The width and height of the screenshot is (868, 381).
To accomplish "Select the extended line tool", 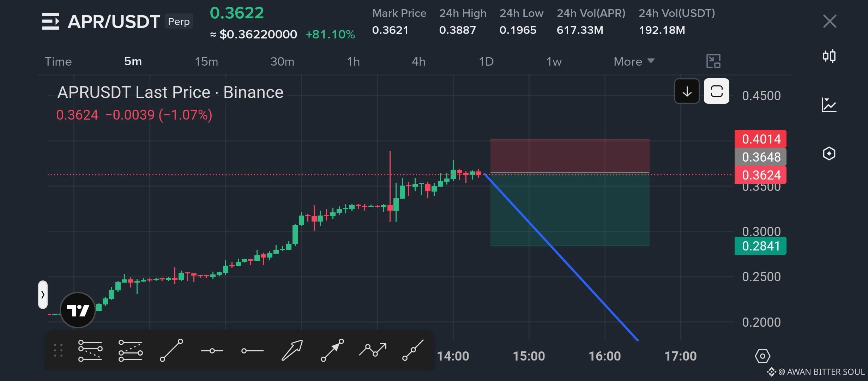I will [x=413, y=350].
